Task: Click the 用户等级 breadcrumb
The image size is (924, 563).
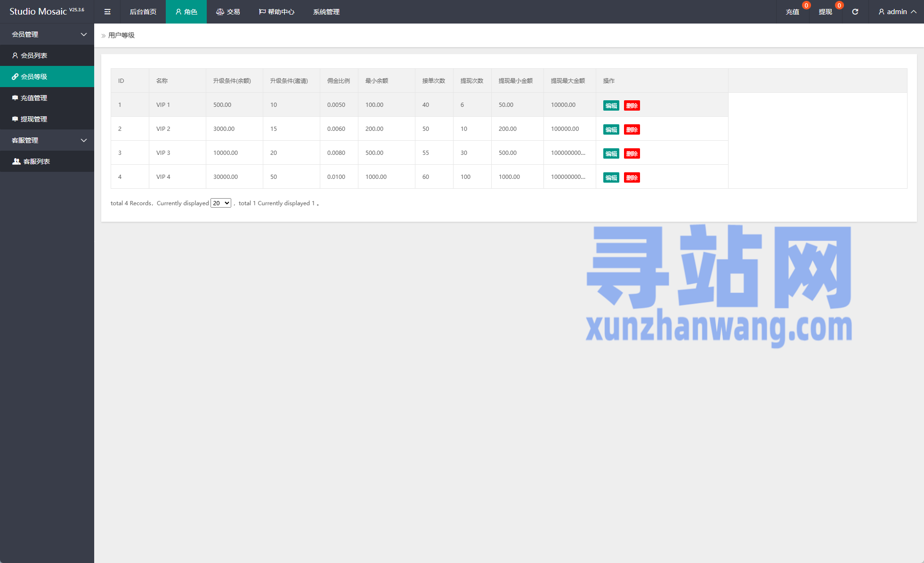Action: (x=122, y=35)
